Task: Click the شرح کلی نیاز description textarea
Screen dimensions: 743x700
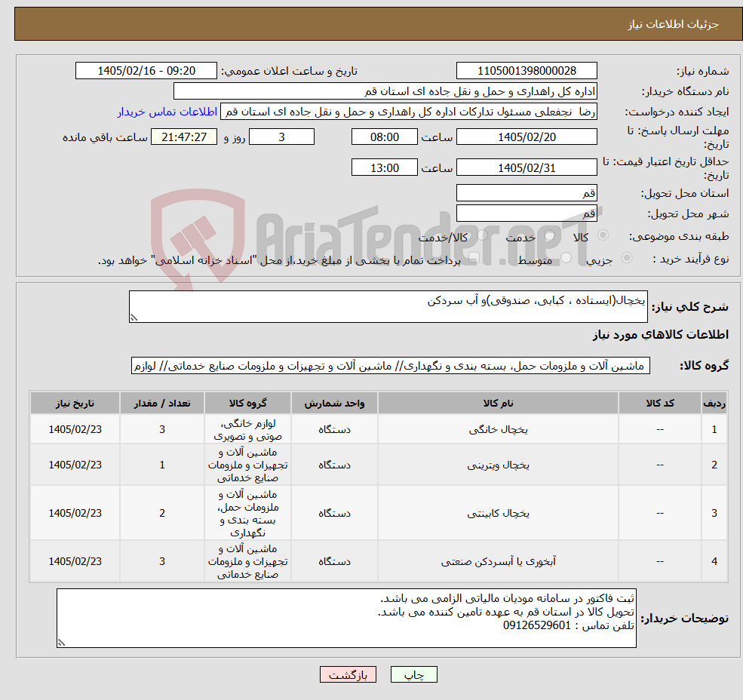Action: pyautogui.click(x=388, y=307)
